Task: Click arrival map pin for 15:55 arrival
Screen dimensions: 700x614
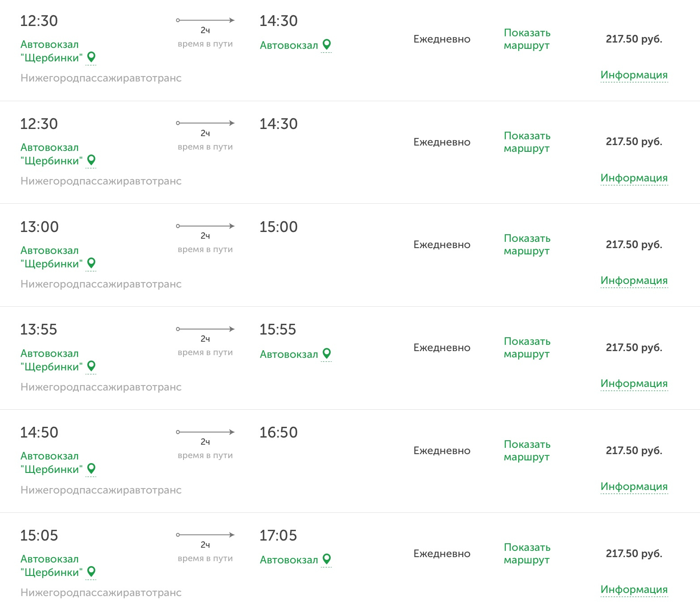Action: [x=327, y=353]
